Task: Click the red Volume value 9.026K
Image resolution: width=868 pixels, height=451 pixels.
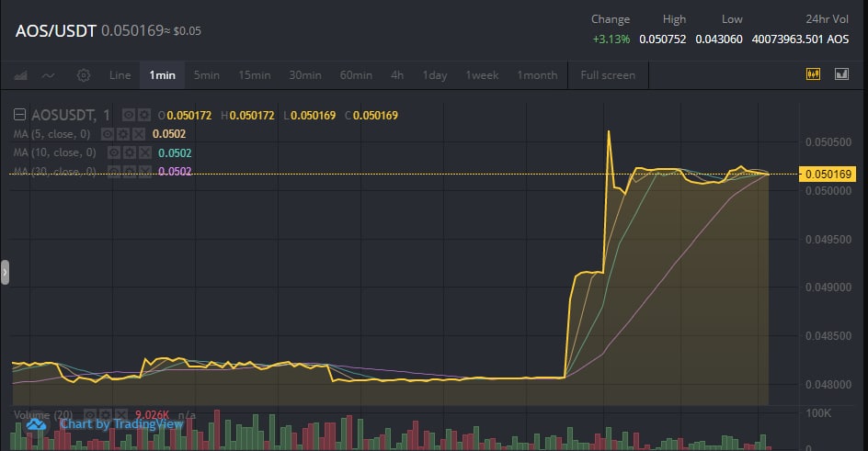Action: click(152, 414)
